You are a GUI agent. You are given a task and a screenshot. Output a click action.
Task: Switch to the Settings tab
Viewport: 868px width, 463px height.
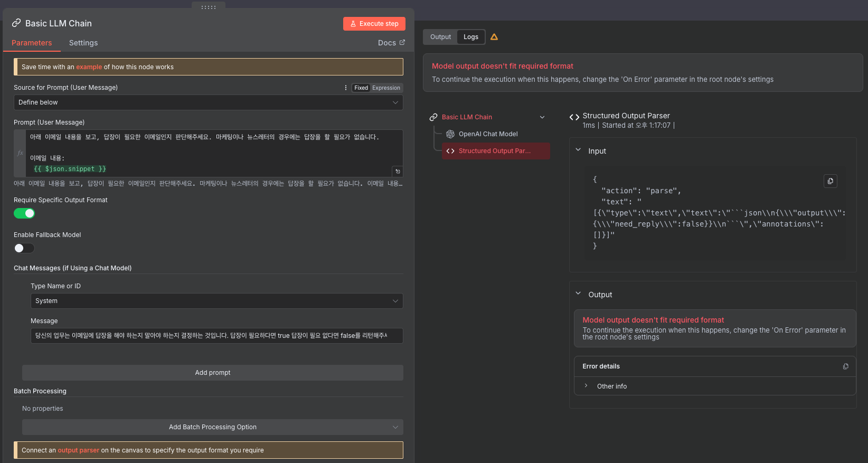pos(83,43)
